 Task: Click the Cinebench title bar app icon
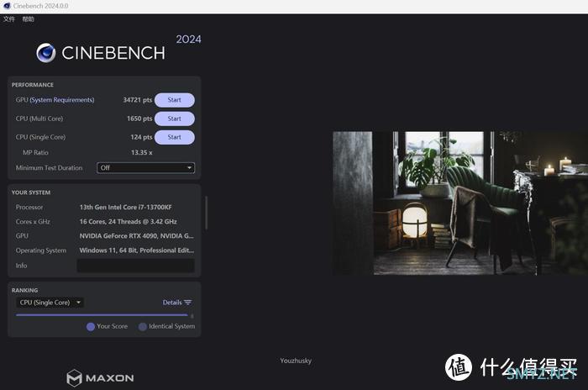tap(7, 6)
